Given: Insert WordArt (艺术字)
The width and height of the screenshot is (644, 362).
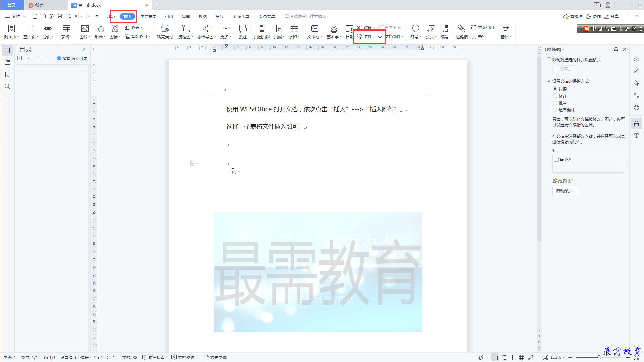Looking at the screenshot, I should [334, 32].
